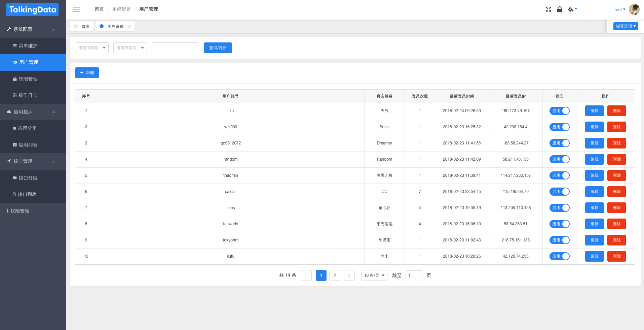Click the lock screen icon
644x330 pixels.
560,9
